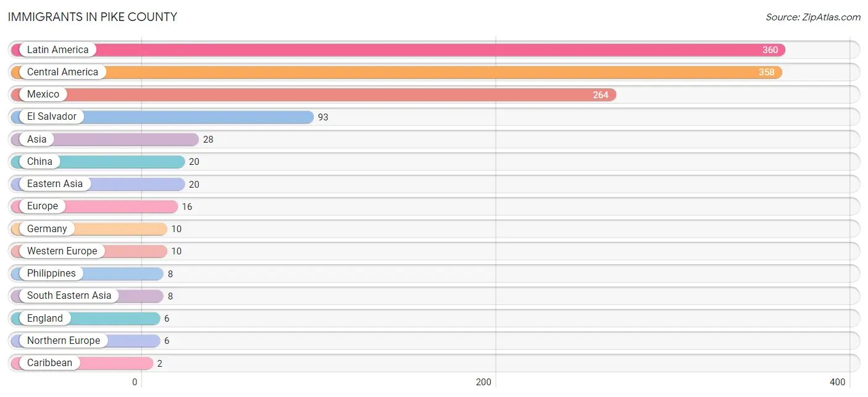
Task: Click the 200 axis tick label
Action: (x=484, y=382)
